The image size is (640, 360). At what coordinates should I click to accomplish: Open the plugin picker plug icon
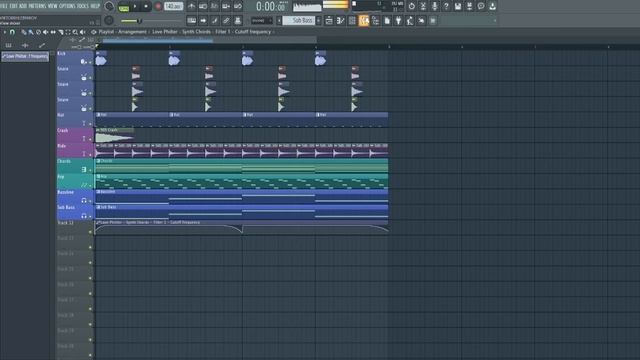(398, 20)
